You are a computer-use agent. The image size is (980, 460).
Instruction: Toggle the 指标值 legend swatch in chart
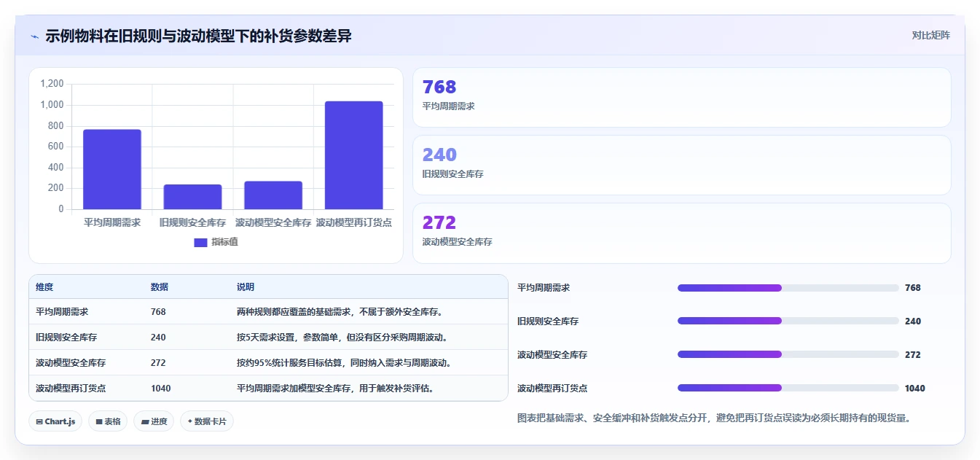200,243
